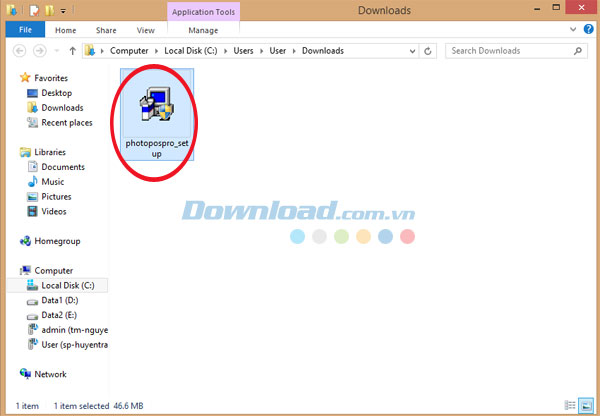The image size is (600, 416).
Task: Click the Application Tools contextual tab
Action: [x=204, y=12]
